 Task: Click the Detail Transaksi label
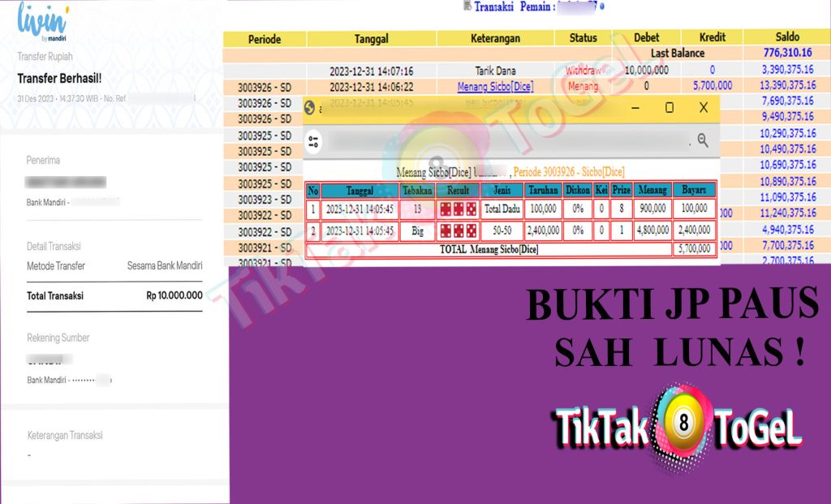pyautogui.click(x=54, y=246)
